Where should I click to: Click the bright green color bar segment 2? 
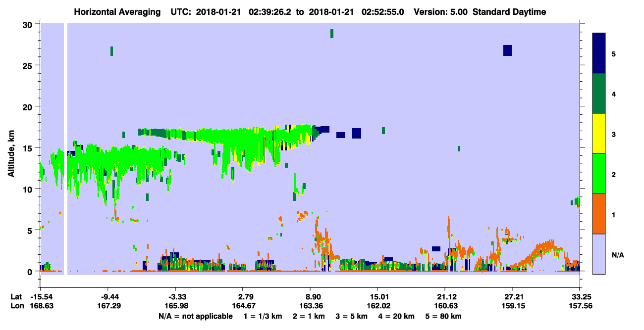coord(599,174)
